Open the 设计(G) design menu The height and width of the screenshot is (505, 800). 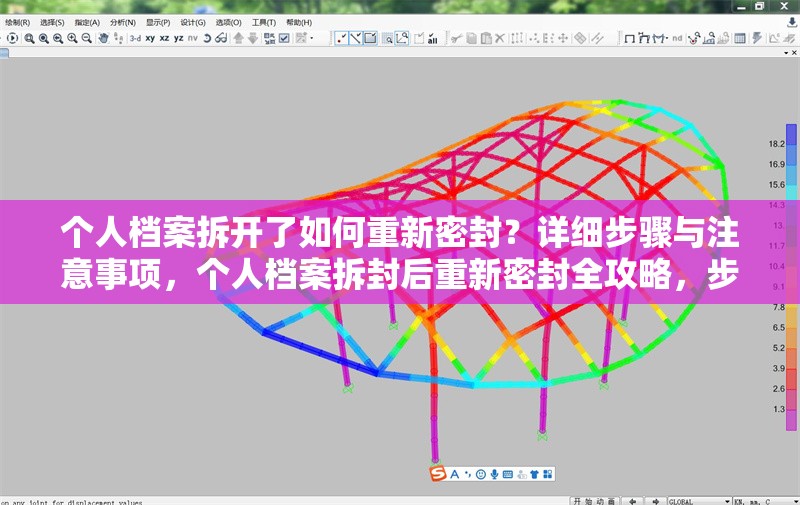pyautogui.click(x=193, y=22)
